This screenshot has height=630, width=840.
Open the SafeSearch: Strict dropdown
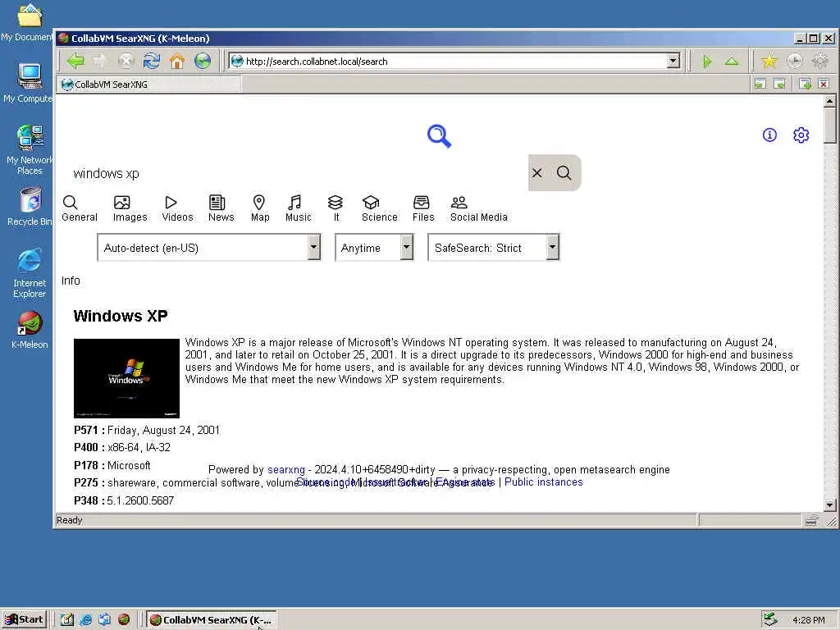tap(493, 248)
